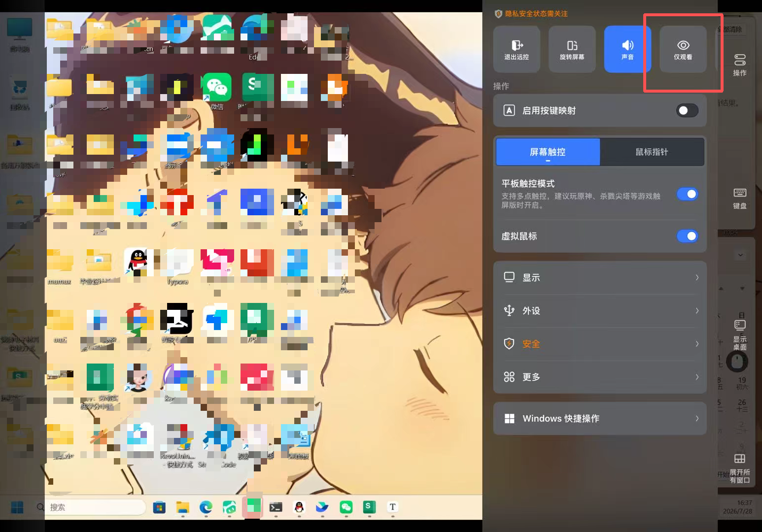Click the 退出远控 exit remote control button

pos(517,49)
